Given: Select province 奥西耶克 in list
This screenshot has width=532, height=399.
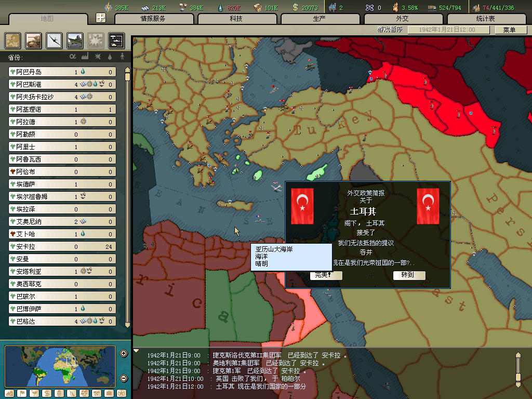Looking at the screenshot, I should tap(62, 284).
